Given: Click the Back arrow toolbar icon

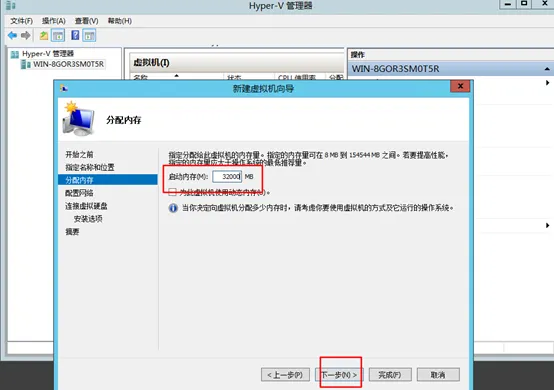Looking at the screenshot, I should pos(12,35).
